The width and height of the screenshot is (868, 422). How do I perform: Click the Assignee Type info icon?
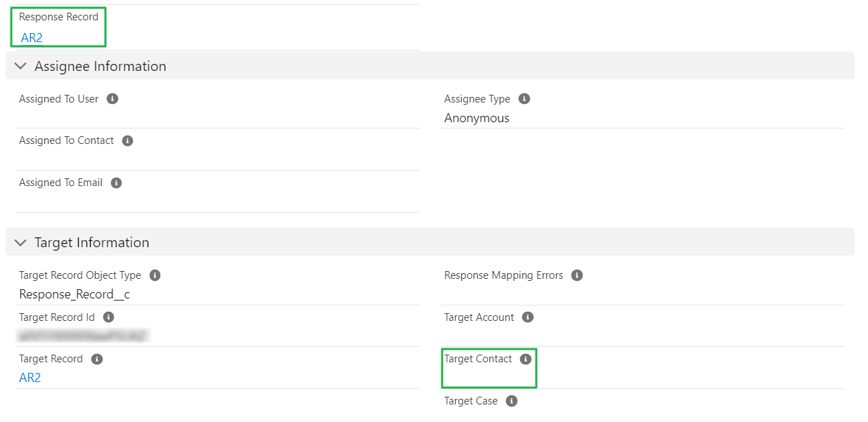[x=524, y=98]
